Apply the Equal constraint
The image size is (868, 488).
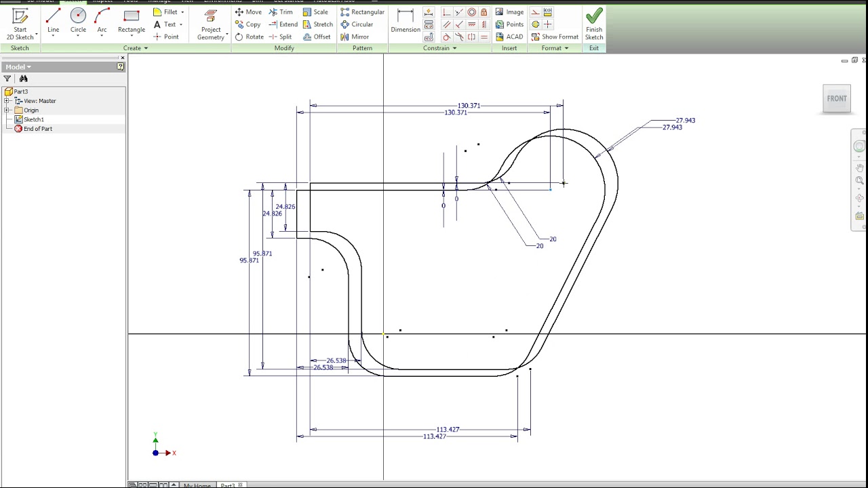(484, 37)
